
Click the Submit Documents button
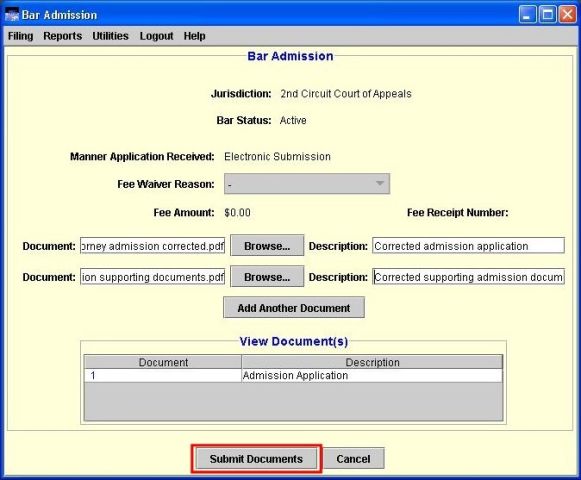tap(256, 459)
